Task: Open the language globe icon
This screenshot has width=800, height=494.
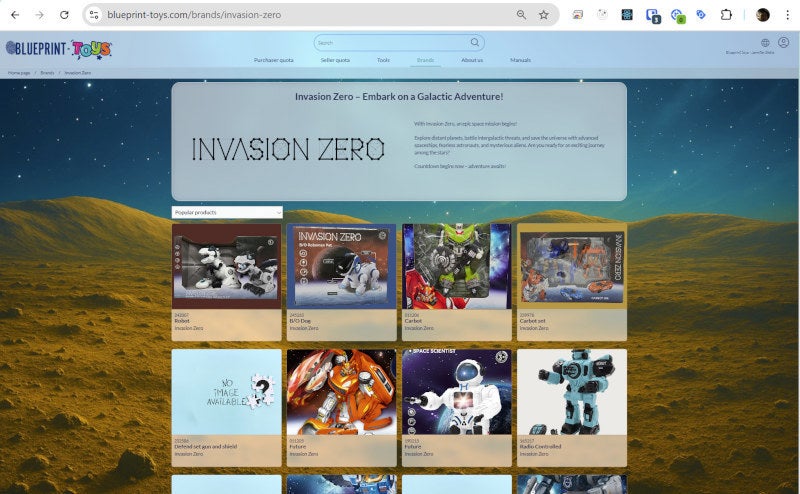Action: click(x=765, y=42)
